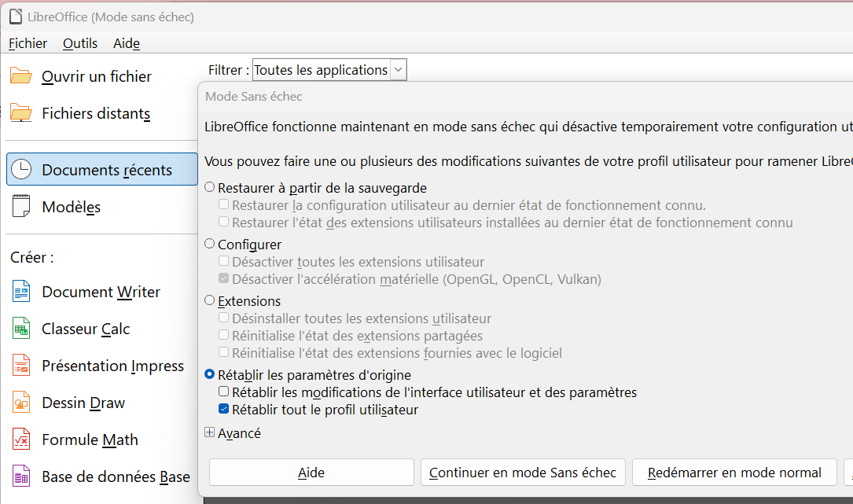Click the Mode Sans échec dialog title

[253, 97]
